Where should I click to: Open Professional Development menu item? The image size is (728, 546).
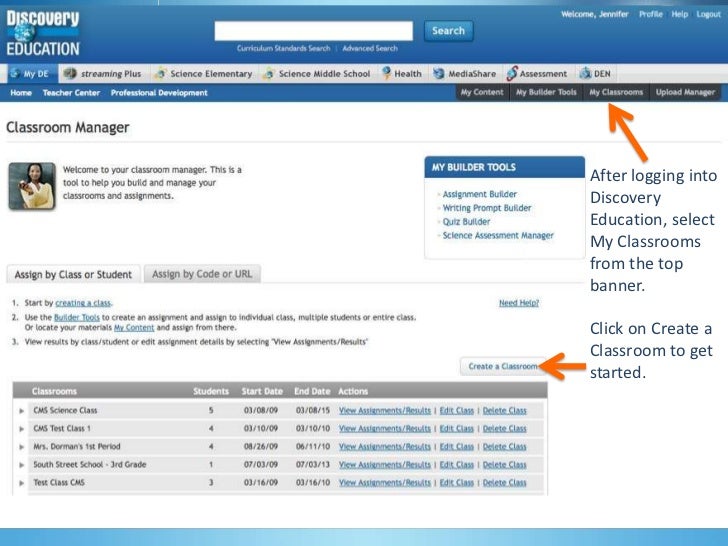[x=159, y=93]
